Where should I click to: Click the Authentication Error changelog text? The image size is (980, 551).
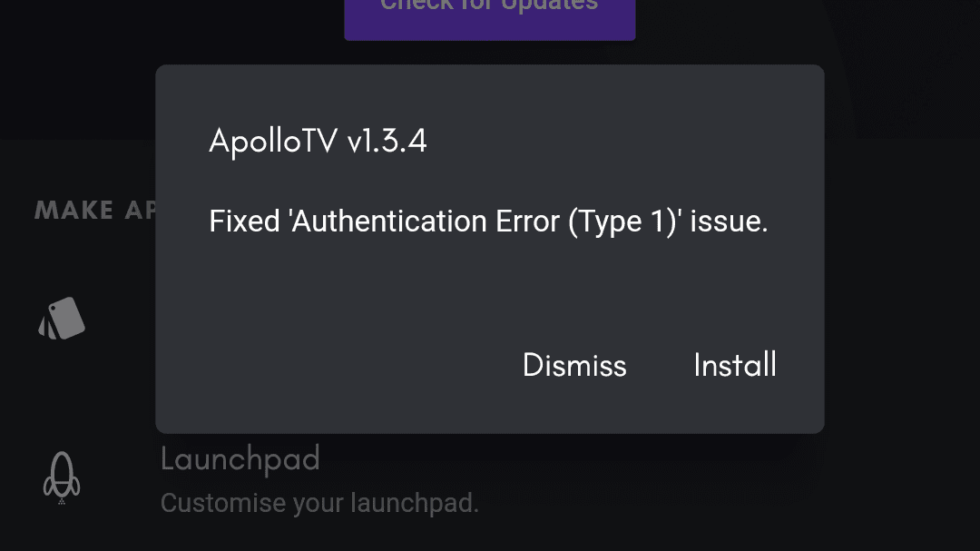pos(487,221)
